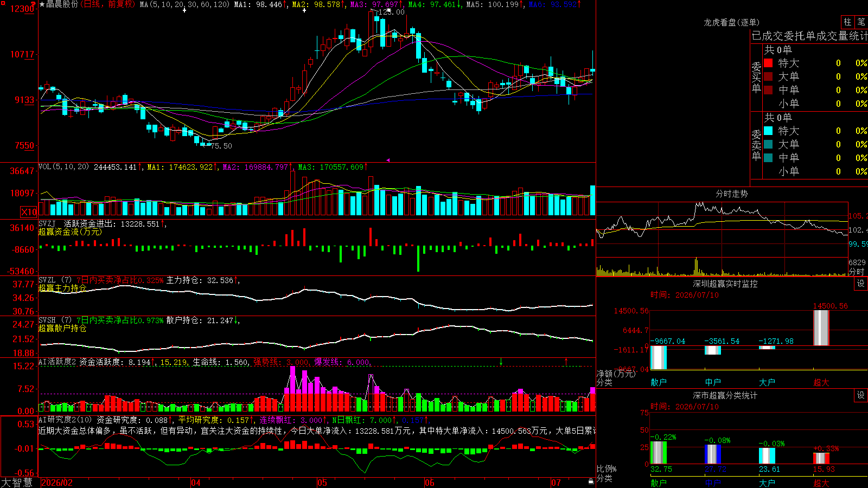The image size is (868, 488).
Task: Select the cyan 大户 bar showing 23.61
Action: pos(767,456)
